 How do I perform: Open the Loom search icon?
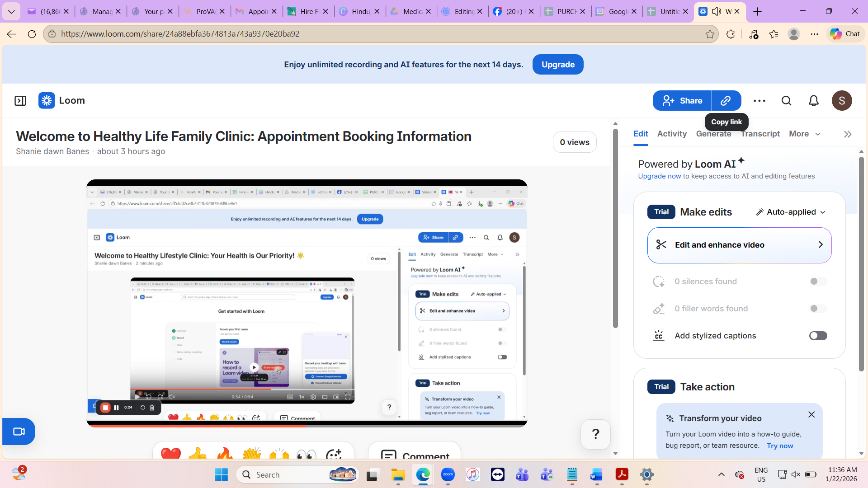[787, 101]
